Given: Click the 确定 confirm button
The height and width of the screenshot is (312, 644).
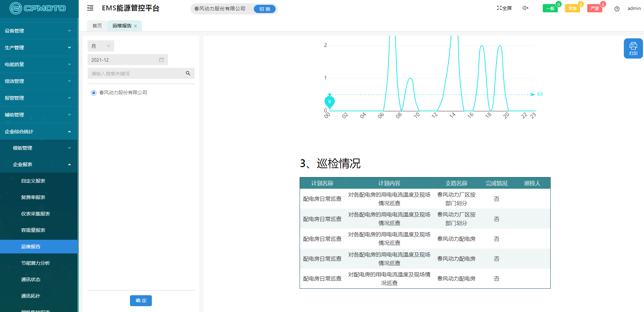Looking at the screenshot, I should point(141,300).
